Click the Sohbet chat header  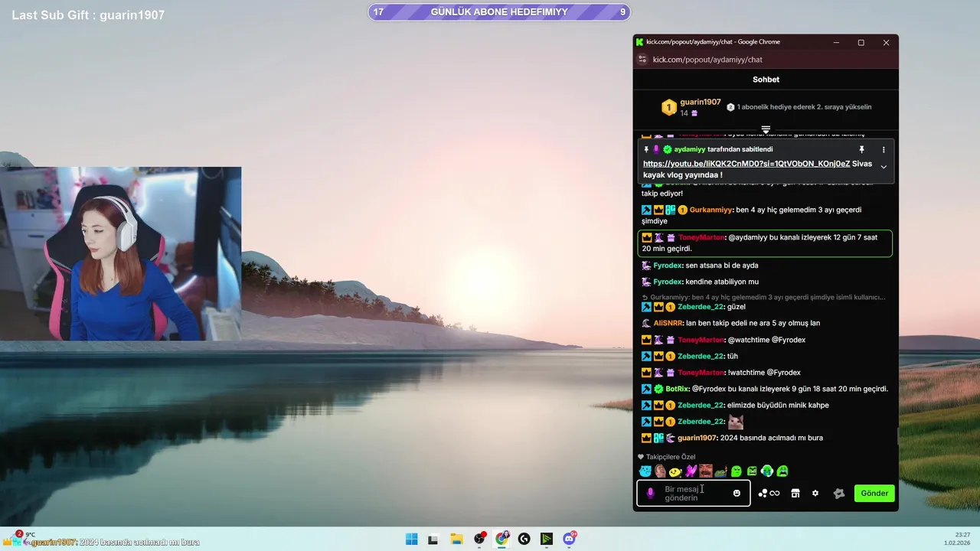[766, 80]
